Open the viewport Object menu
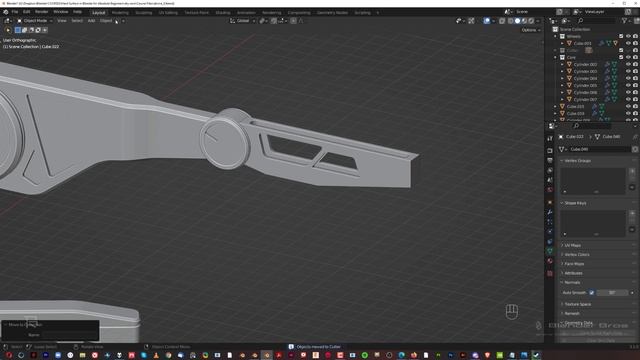Viewport: 640px width, 360px height. [x=106, y=20]
